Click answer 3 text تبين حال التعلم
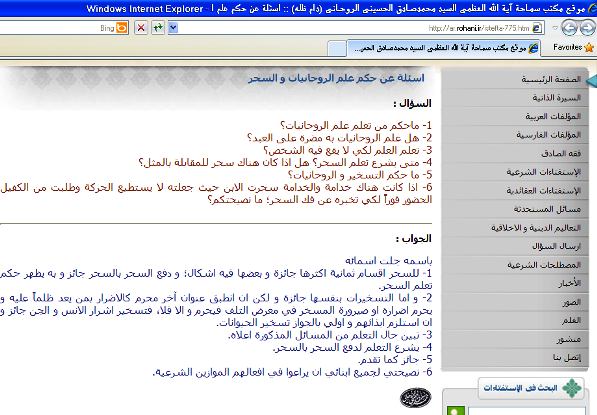Image resolution: width=597 pixels, height=415 pixels. 330,335
